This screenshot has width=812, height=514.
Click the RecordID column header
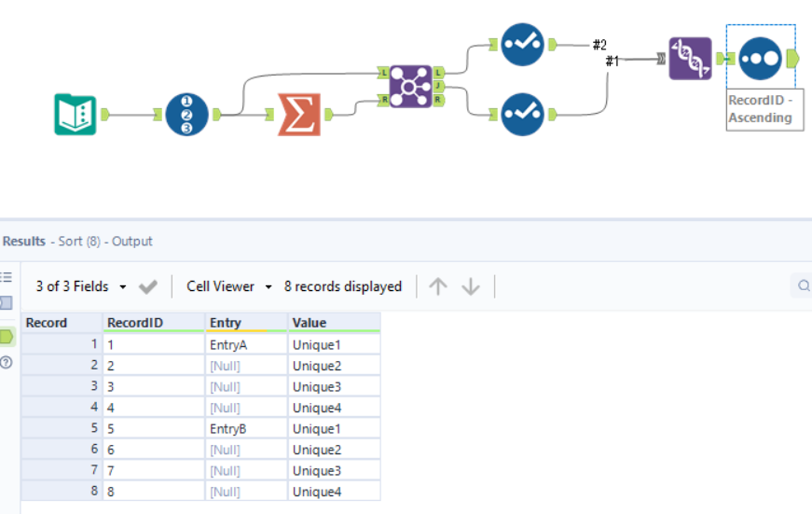click(154, 322)
